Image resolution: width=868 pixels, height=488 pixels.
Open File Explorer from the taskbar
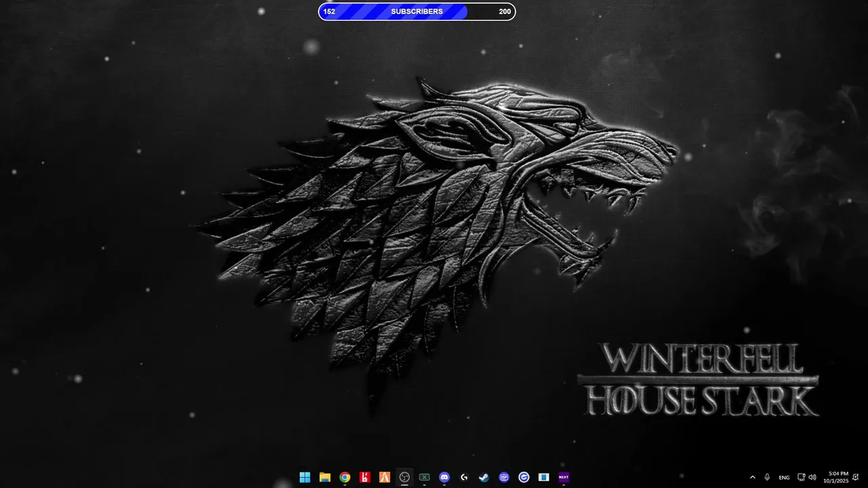point(325,477)
